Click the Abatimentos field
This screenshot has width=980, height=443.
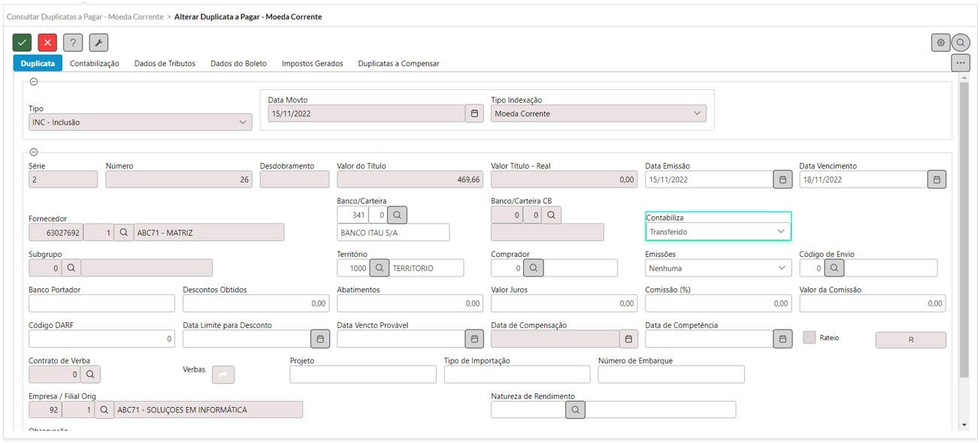click(410, 303)
